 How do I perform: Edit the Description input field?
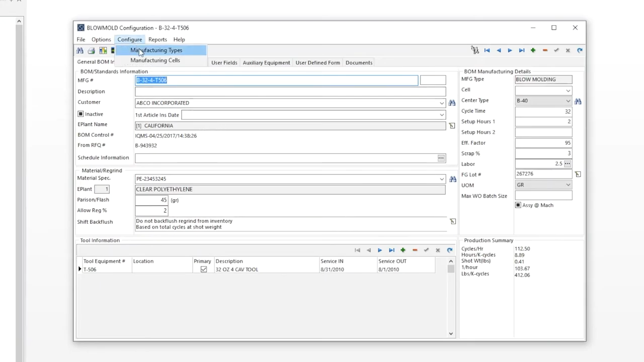pos(289,91)
